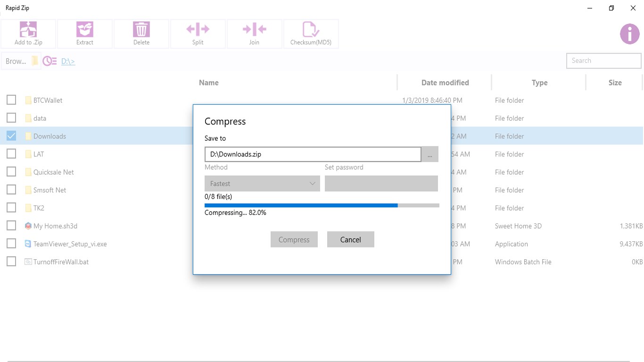644x362 pixels.
Task: Click into the Search field
Action: pos(604,60)
